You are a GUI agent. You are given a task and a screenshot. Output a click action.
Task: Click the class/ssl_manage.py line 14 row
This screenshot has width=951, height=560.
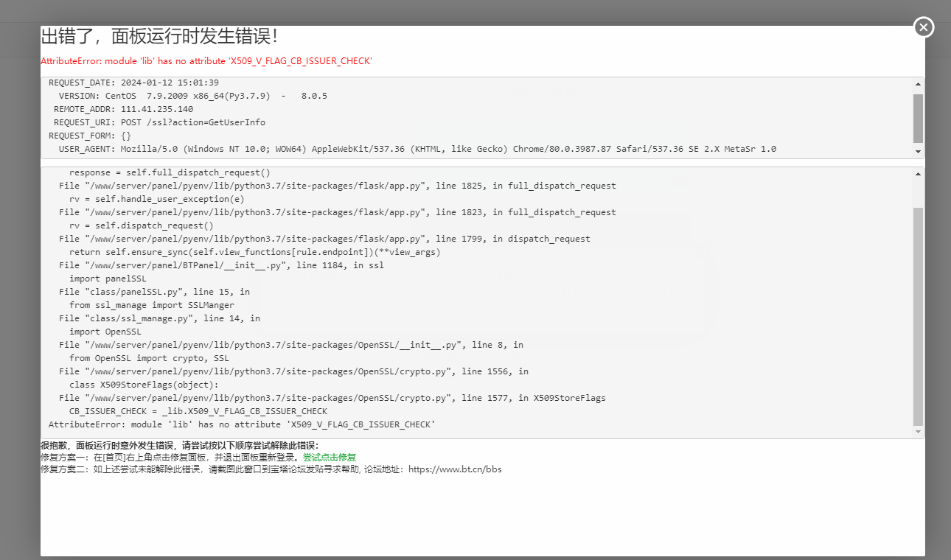[159, 318]
